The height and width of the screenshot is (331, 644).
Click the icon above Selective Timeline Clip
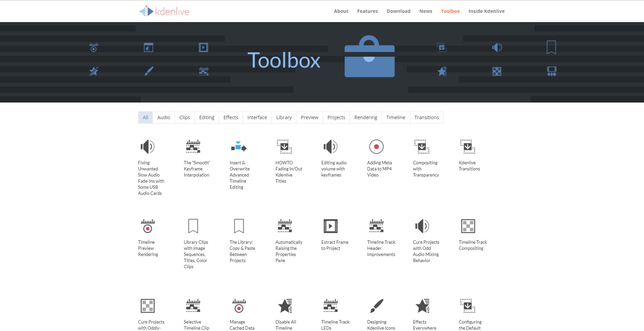(193, 306)
